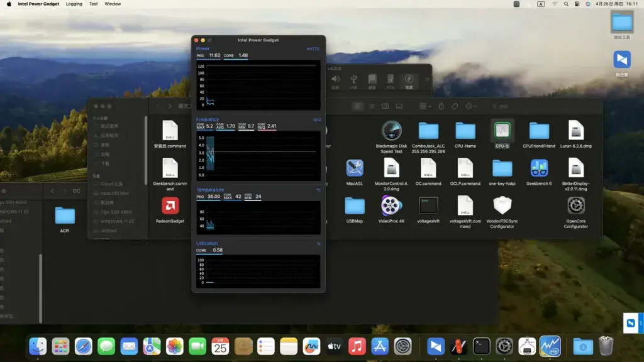Screen dimensions: 644x362
Task: Click the Utilization CORE value 0.58
Action: point(218,250)
